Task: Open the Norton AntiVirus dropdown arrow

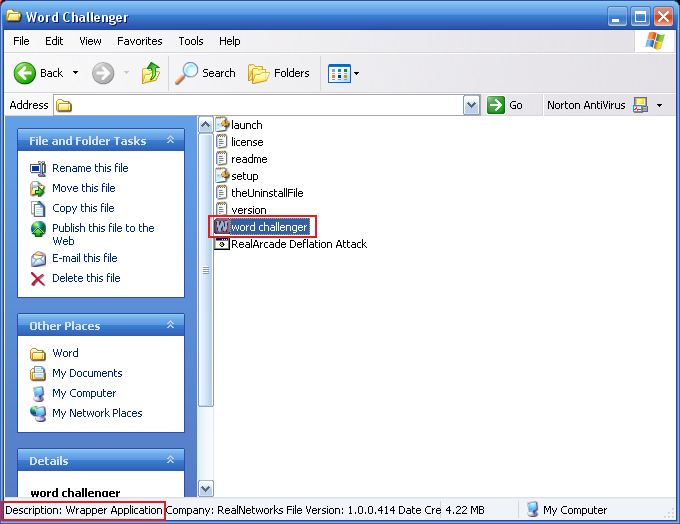Action: pyautogui.click(x=660, y=105)
